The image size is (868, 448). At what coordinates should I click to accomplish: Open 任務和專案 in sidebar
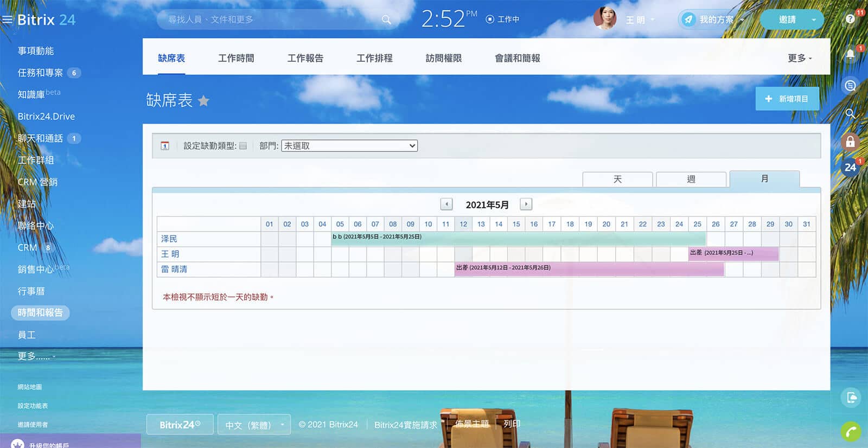40,73
